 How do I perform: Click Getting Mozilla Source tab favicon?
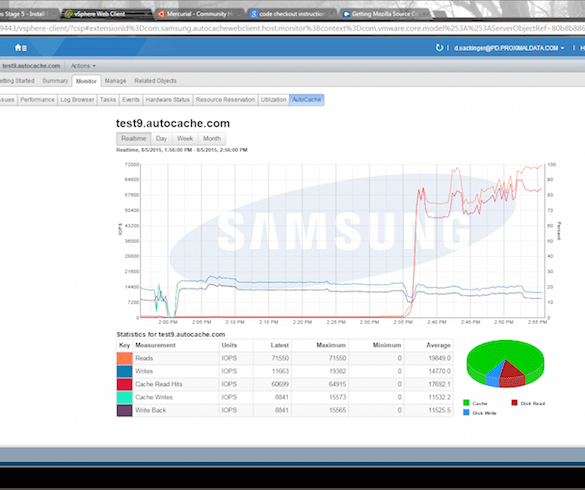click(346, 14)
